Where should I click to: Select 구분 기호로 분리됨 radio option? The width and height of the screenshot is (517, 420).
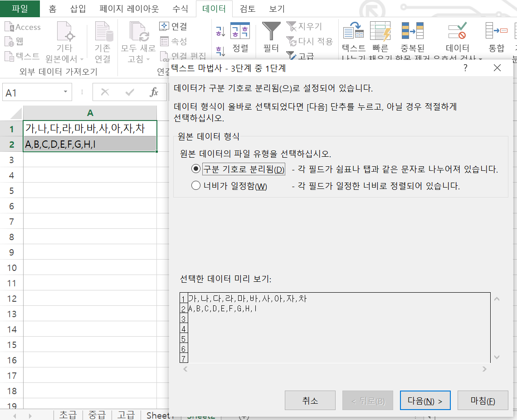click(x=196, y=169)
